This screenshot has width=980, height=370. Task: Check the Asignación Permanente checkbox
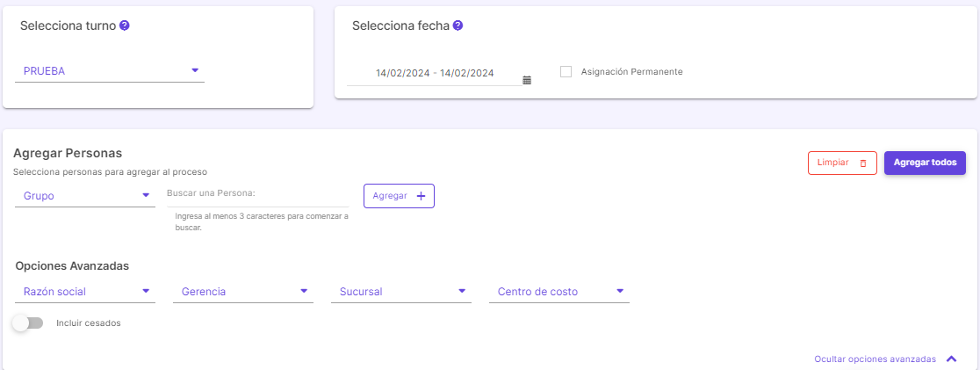pyautogui.click(x=566, y=72)
